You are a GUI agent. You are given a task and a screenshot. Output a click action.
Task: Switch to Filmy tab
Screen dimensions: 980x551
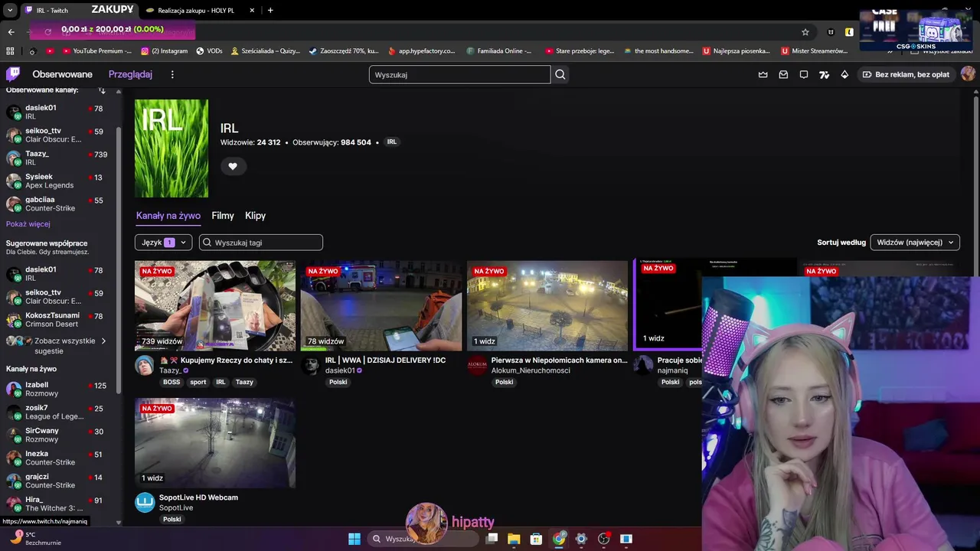click(223, 216)
